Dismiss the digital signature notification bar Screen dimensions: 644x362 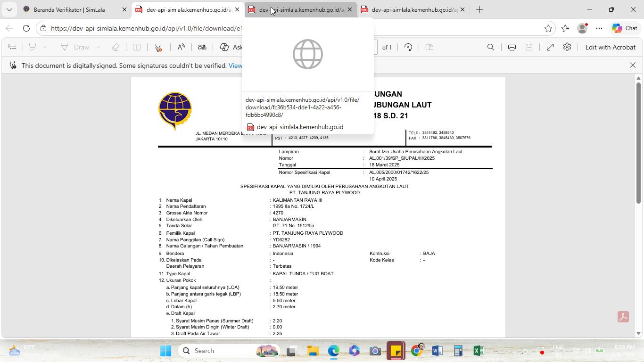[x=633, y=65]
